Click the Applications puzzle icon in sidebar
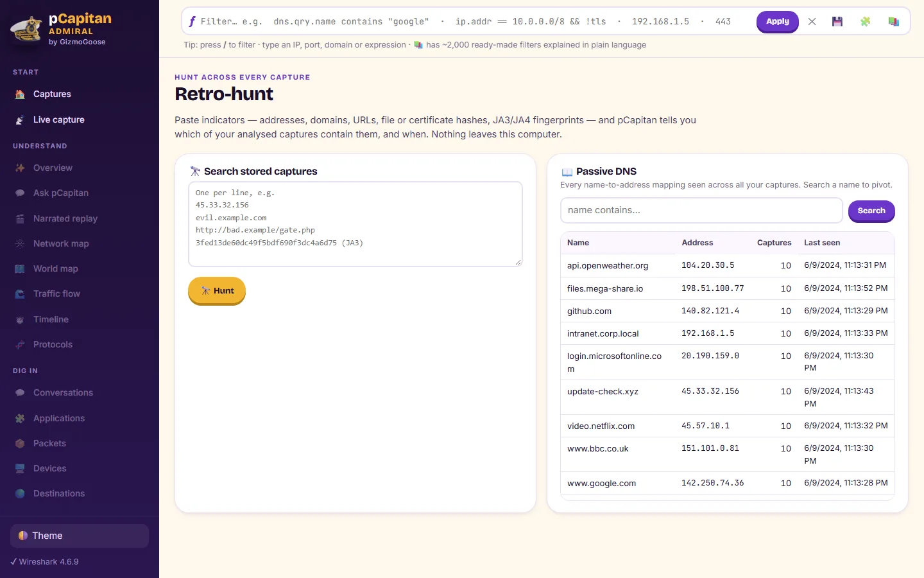 point(20,419)
